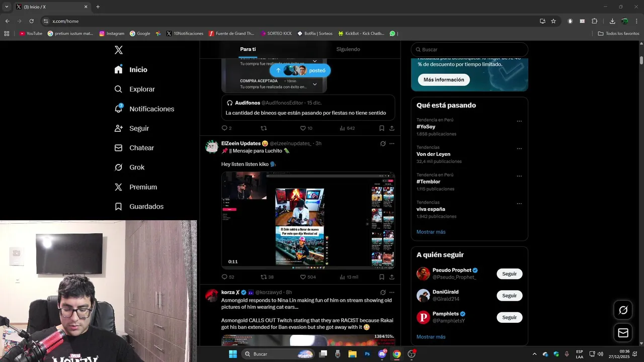644x362 pixels.
Task: Switch to the Siguiendo tab
Action: tap(348, 49)
